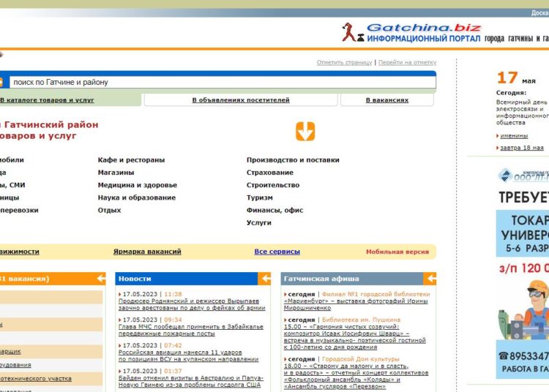The height and width of the screenshot is (392, 549).
Task: Open 'Наука и образование' category
Action: [x=137, y=197]
